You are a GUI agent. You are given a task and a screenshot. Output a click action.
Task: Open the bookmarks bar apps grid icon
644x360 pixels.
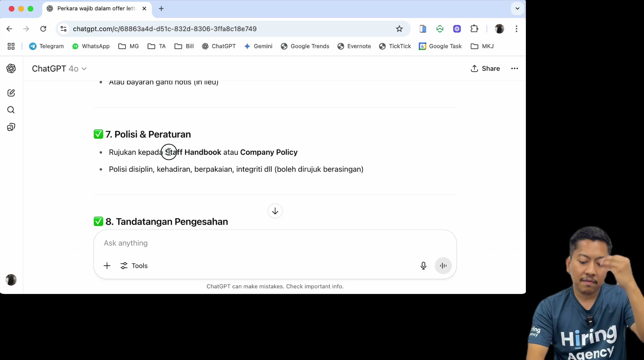coord(11,46)
